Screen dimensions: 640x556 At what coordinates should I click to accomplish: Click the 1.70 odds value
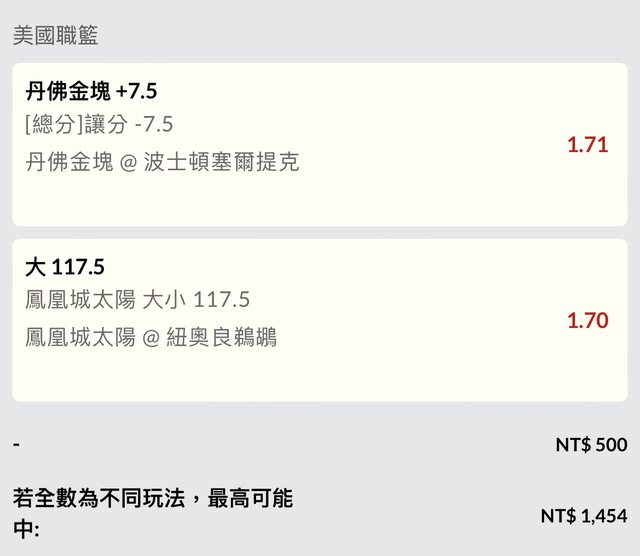tap(587, 320)
